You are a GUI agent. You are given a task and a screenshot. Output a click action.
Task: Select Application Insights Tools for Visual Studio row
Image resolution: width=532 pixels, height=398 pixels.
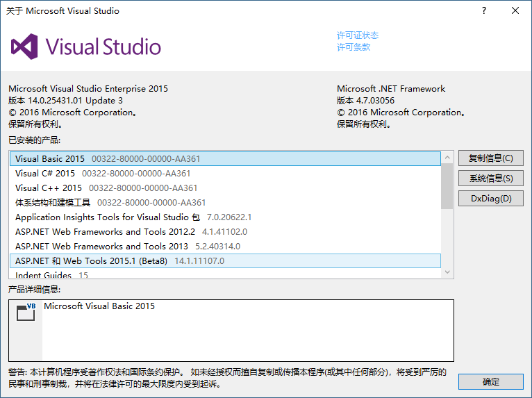point(225,217)
